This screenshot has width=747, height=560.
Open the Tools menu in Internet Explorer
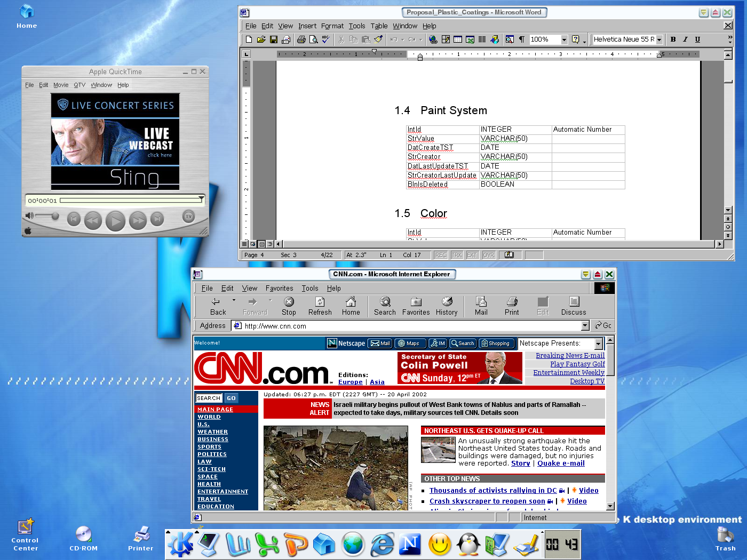pyautogui.click(x=310, y=288)
